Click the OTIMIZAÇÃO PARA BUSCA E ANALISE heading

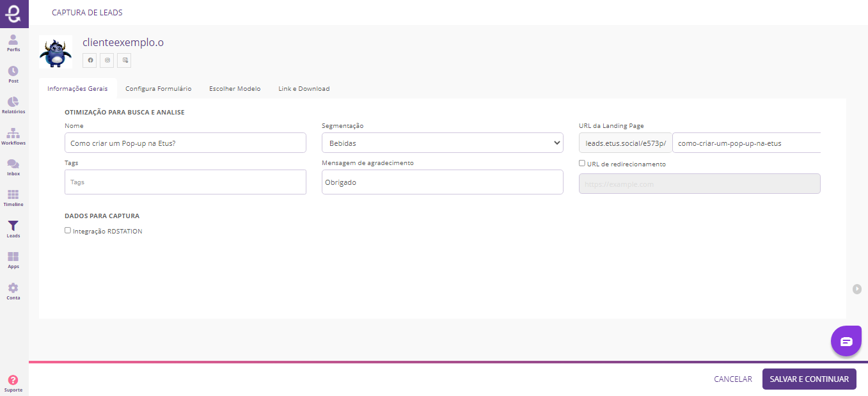click(125, 112)
